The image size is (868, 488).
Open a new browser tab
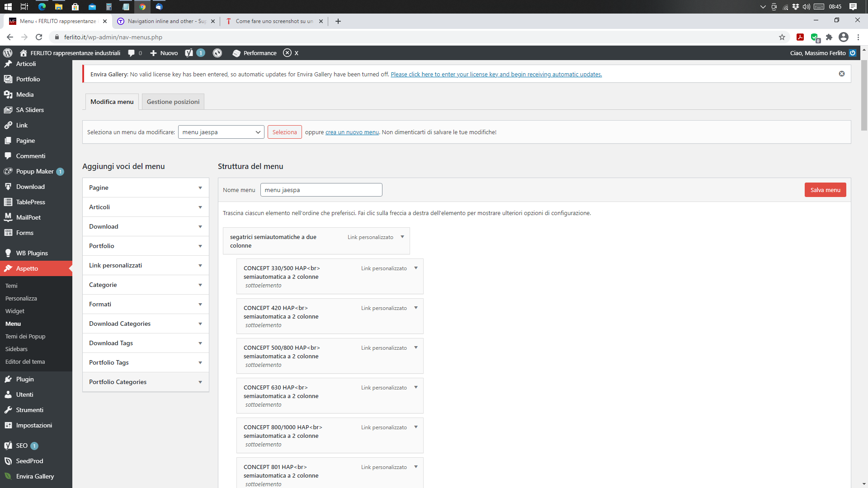coord(338,21)
